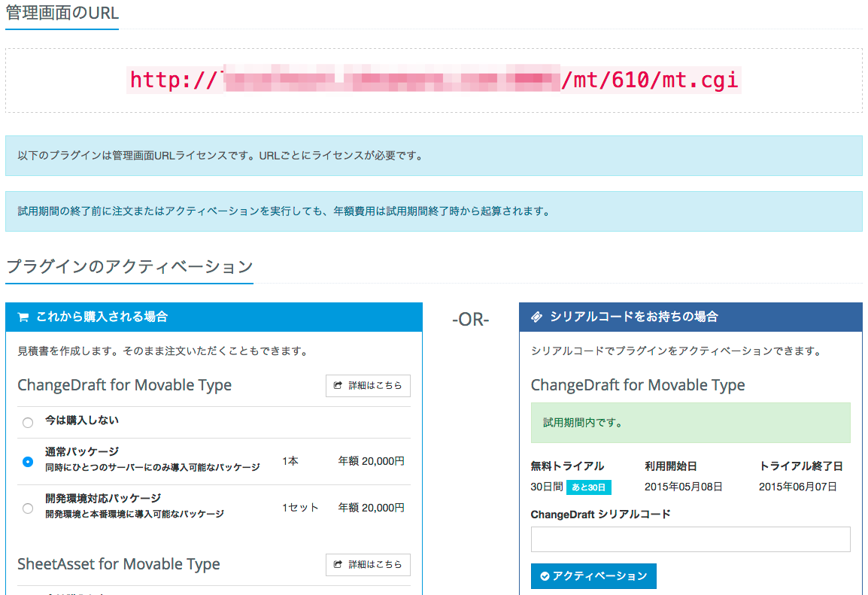Click the checkmark icon on the activation button
Screen dimensions: 868x595
545,576
